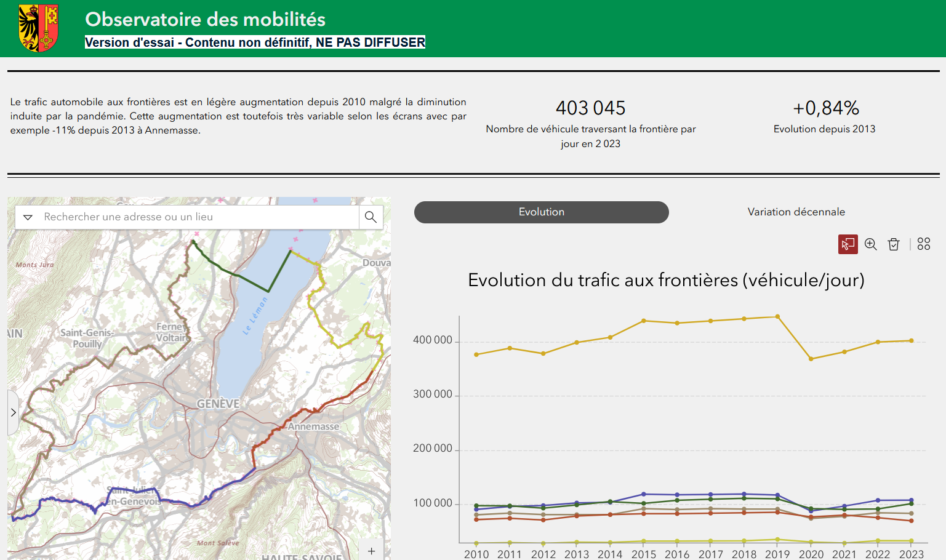946x560 pixels.
Task: Click the 2019 peak point on the yellow line
Action: pos(777,317)
